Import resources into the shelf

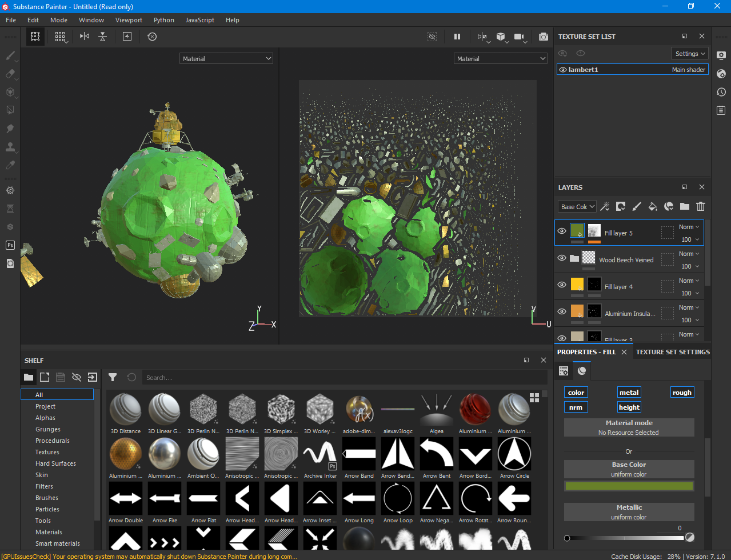click(x=93, y=377)
